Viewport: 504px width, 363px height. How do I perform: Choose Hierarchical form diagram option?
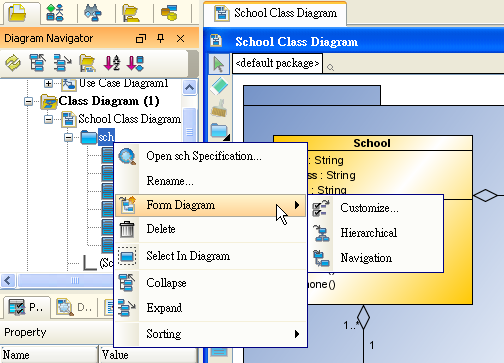[376, 233]
